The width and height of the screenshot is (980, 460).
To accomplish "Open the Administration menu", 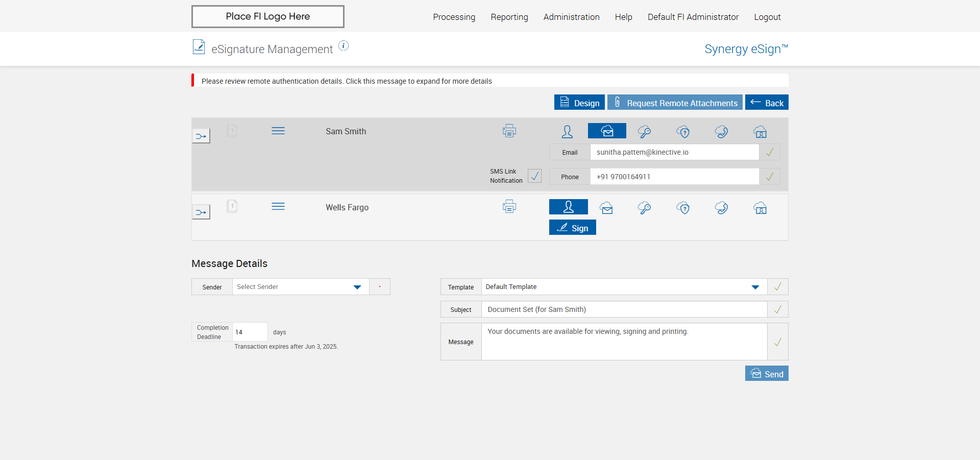I will [571, 17].
